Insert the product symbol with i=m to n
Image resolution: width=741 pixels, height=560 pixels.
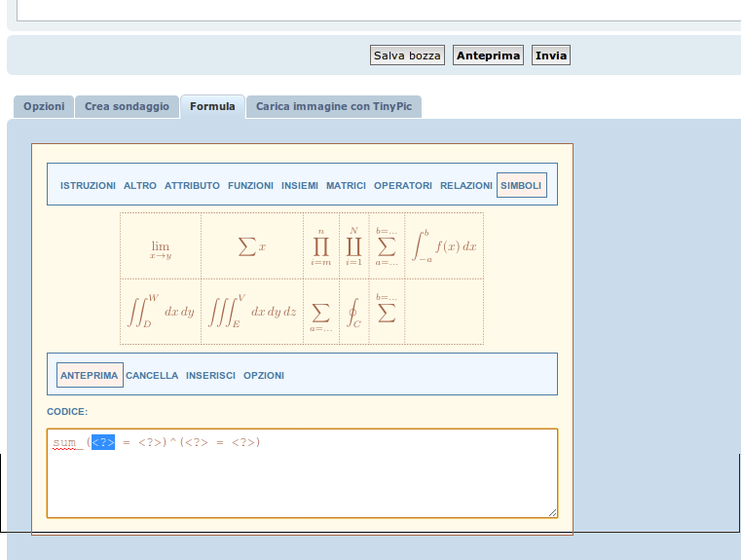click(x=320, y=246)
